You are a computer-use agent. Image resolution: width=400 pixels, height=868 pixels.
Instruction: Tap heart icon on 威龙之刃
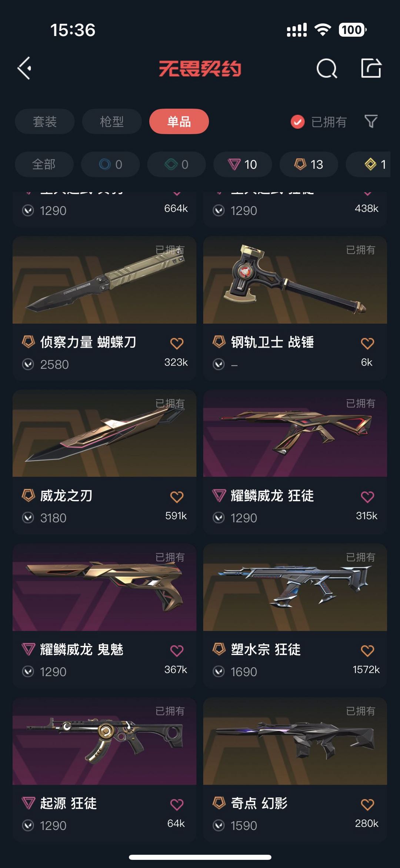click(x=177, y=497)
